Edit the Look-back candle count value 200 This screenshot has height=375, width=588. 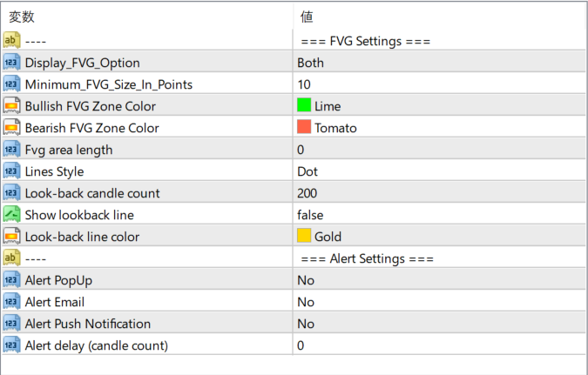308,193
